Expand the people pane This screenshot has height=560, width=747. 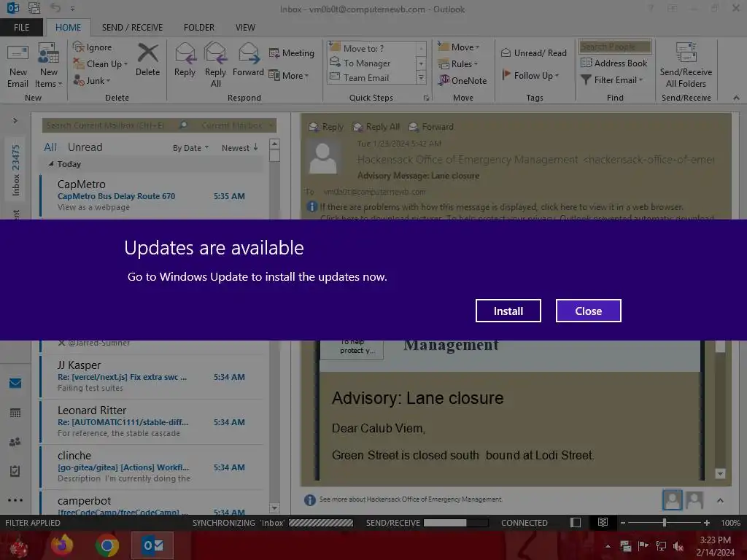pos(720,500)
